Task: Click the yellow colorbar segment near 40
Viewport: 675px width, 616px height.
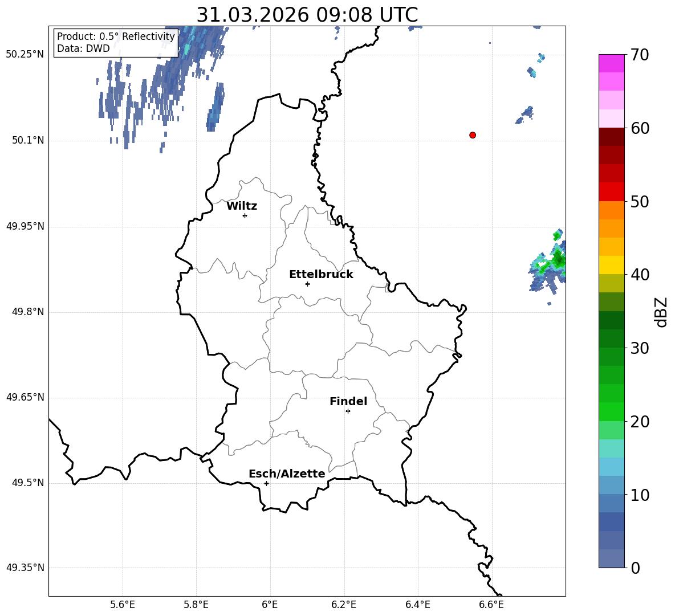Action: pyautogui.click(x=611, y=265)
